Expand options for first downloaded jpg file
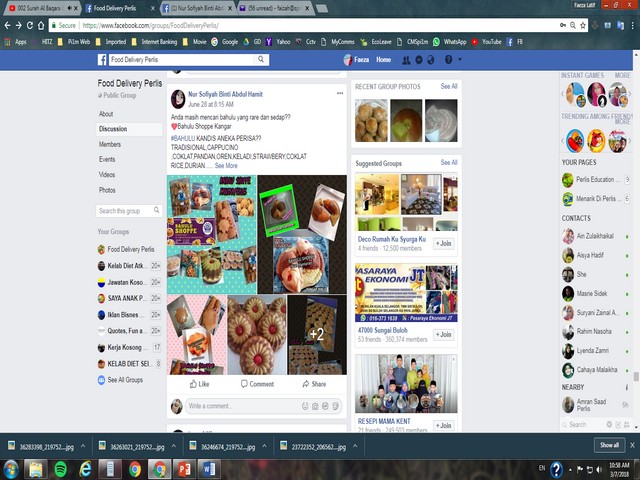This screenshot has height=480, width=640. (x=82, y=445)
